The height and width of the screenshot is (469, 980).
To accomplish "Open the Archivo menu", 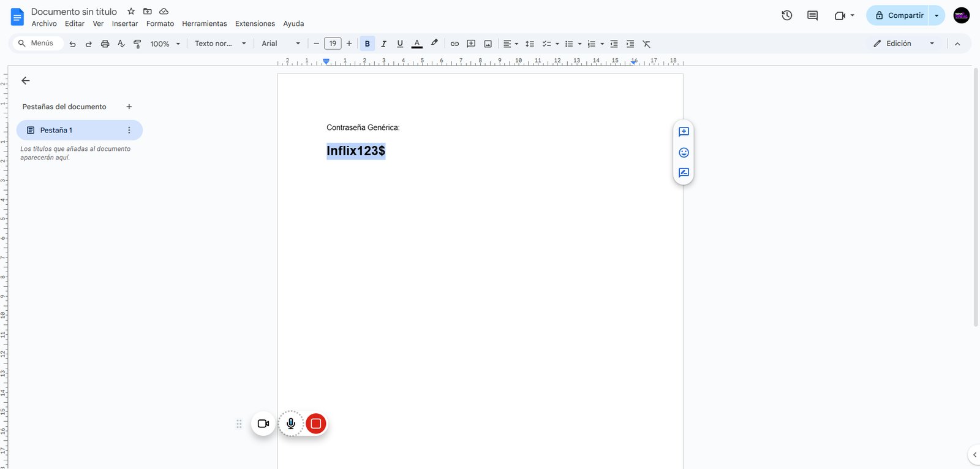I will (44, 23).
